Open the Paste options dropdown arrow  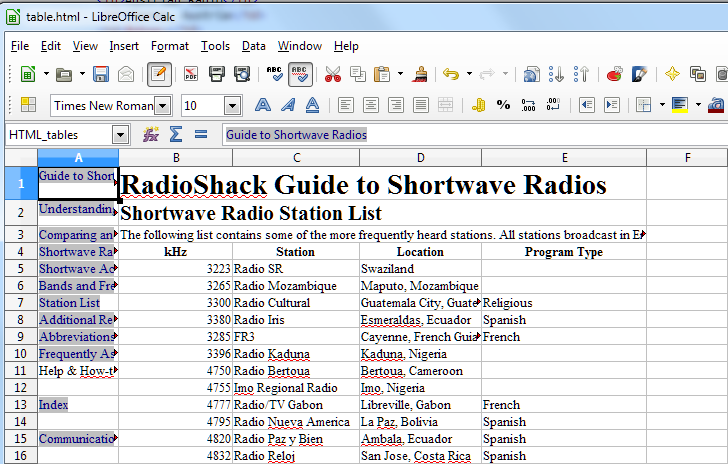pos(400,74)
